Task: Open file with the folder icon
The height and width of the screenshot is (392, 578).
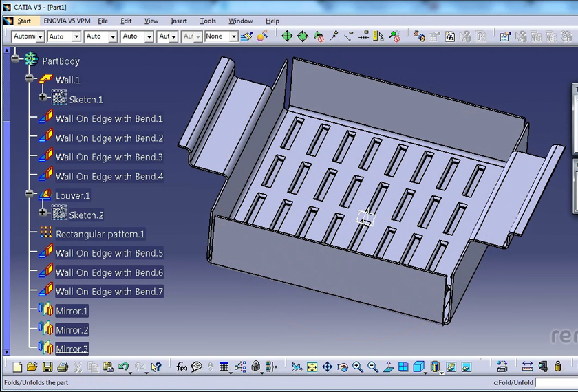Action: [x=32, y=368]
